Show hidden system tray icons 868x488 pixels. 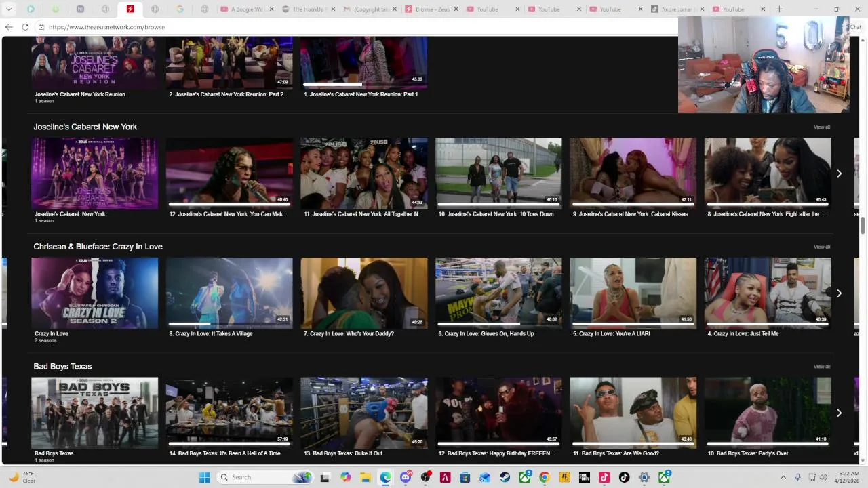click(783, 477)
